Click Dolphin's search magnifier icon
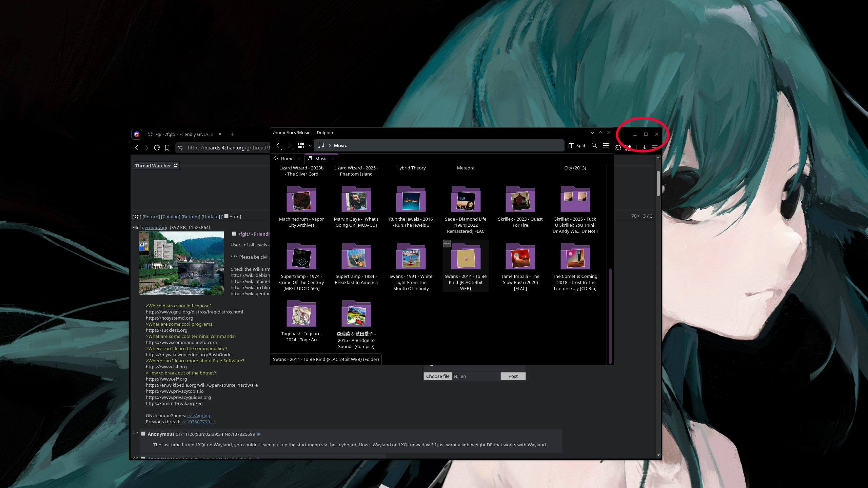Viewport: 868px width, 488px height. coord(594,145)
